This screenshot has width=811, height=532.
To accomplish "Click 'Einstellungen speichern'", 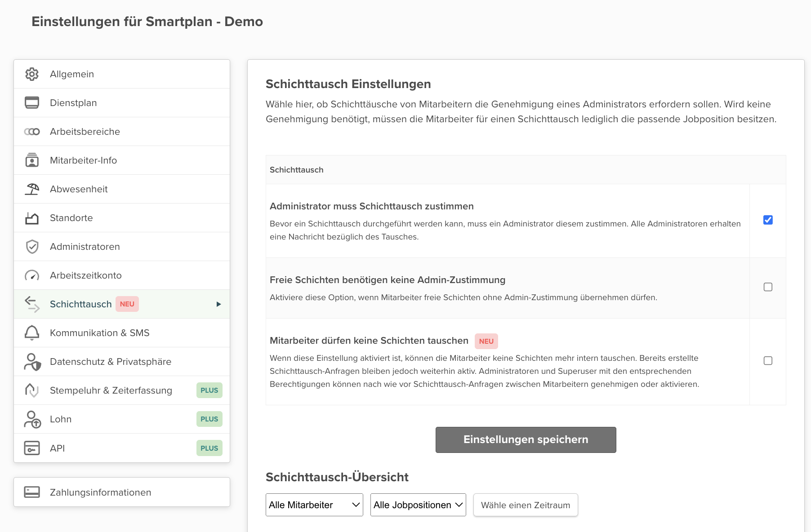I will point(525,439).
